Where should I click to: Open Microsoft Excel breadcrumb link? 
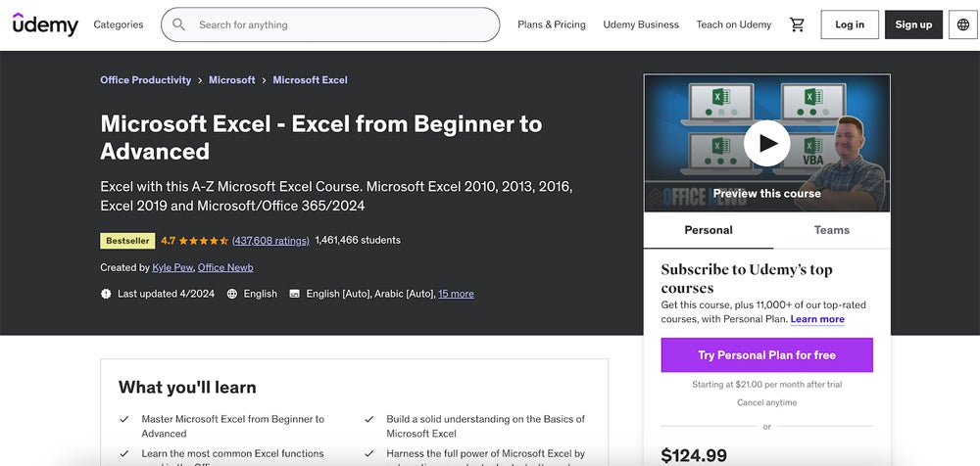coord(310,80)
